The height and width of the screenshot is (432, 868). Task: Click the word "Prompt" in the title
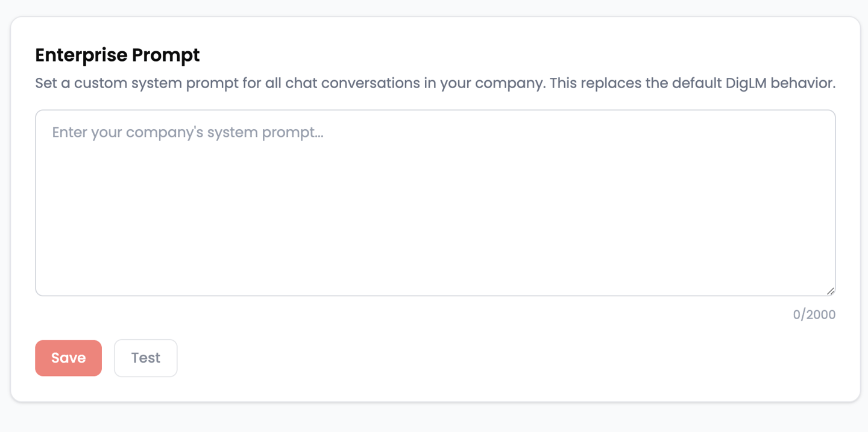166,55
